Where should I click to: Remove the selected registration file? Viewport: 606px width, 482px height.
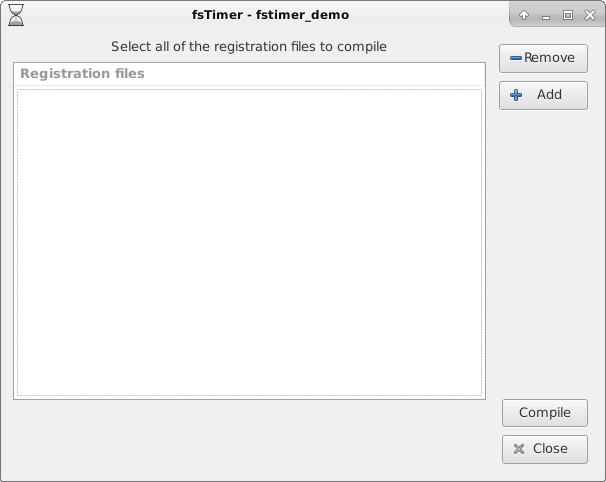coord(543,58)
